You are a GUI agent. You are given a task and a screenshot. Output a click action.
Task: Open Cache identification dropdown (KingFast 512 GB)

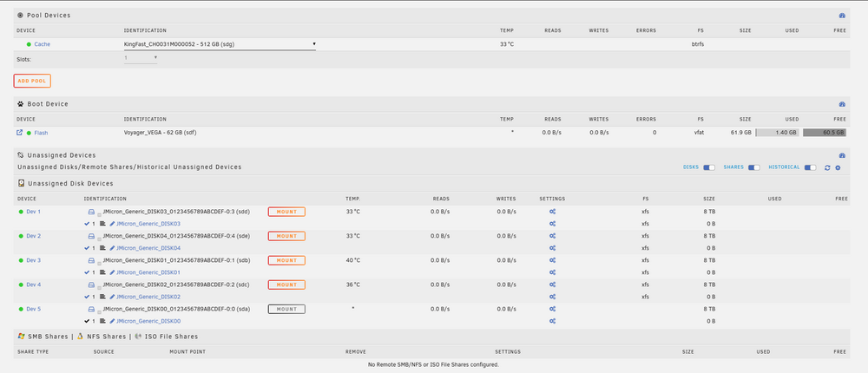[x=220, y=44]
